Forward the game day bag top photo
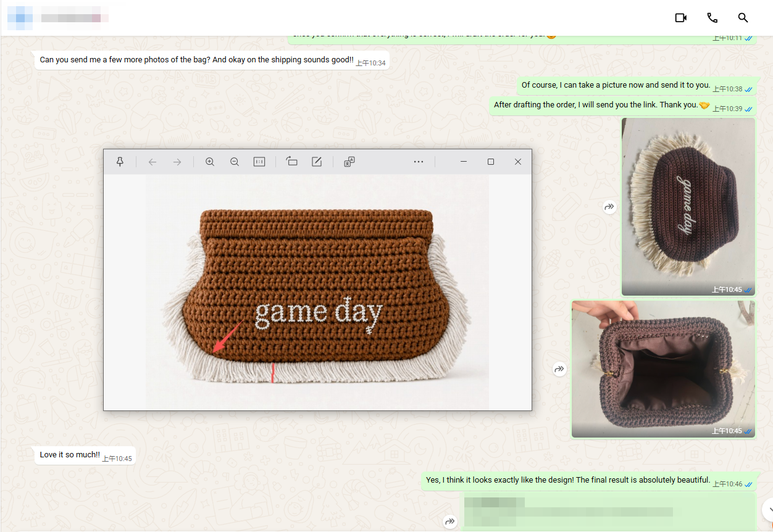Image resolution: width=773 pixels, height=532 pixels. pos(609,207)
